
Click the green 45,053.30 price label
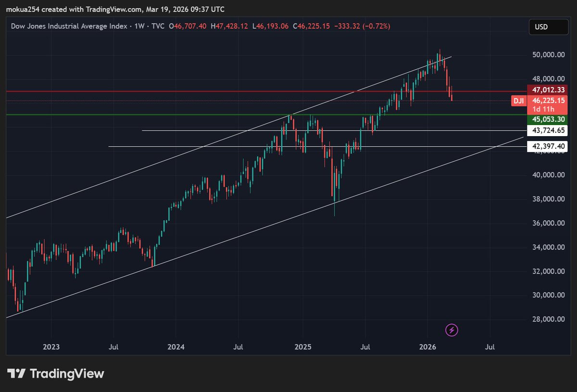click(x=548, y=119)
